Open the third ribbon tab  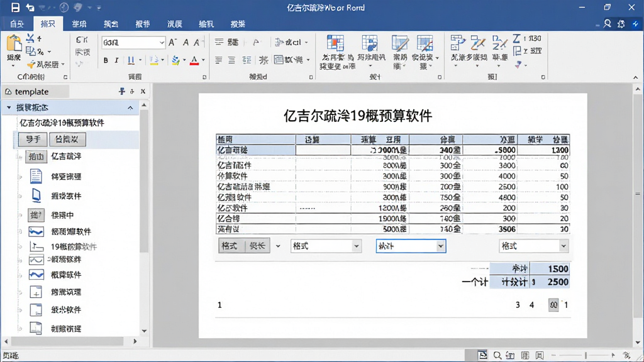click(x=79, y=24)
